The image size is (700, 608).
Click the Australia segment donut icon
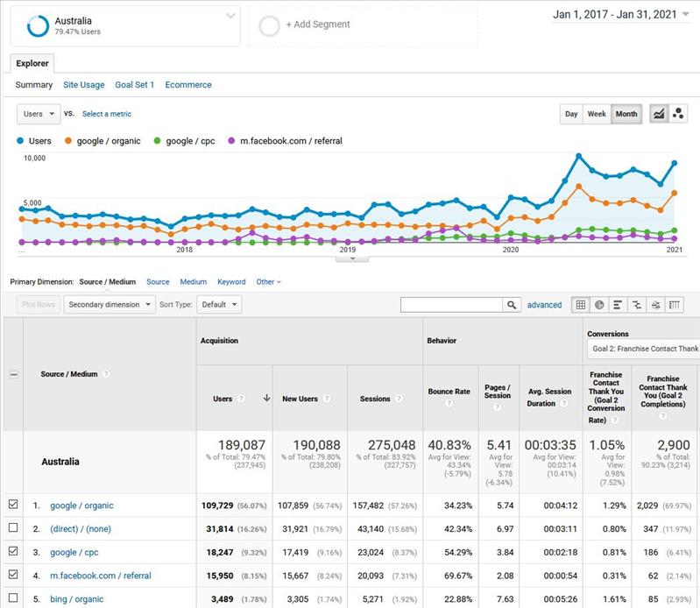[38, 26]
